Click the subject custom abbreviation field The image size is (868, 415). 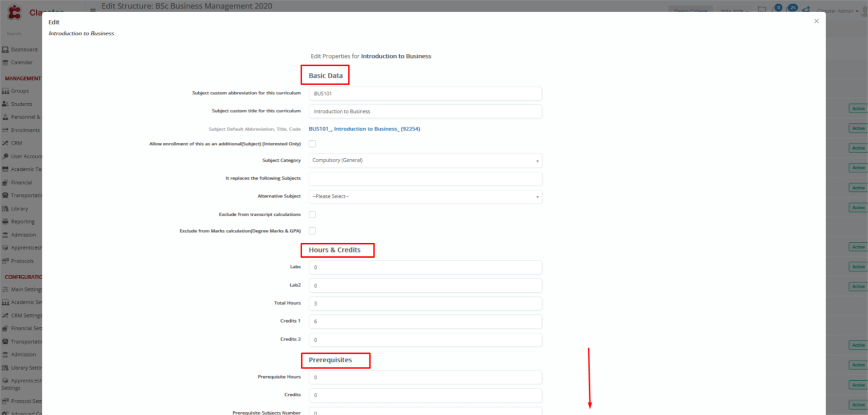point(425,93)
